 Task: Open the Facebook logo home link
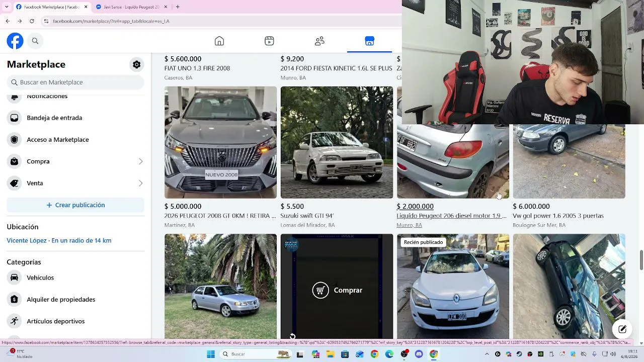[x=15, y=41]
